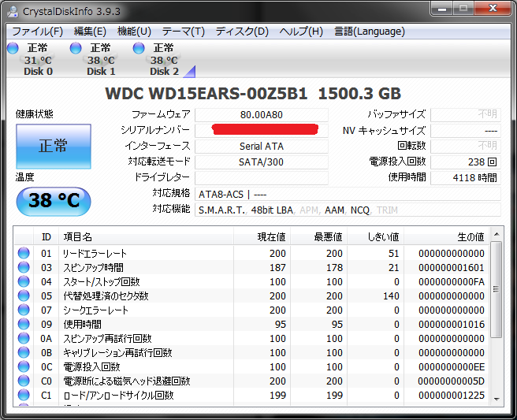Select Disk 2 status icon
This screenshot has width=517, height=420.
[x=139, y=48]
